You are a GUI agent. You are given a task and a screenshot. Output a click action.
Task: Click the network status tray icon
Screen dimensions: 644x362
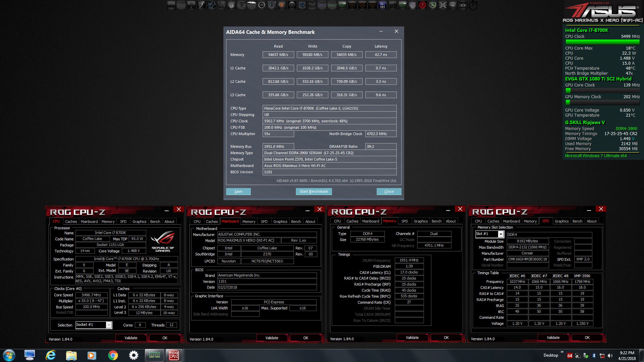coord(602,356)
